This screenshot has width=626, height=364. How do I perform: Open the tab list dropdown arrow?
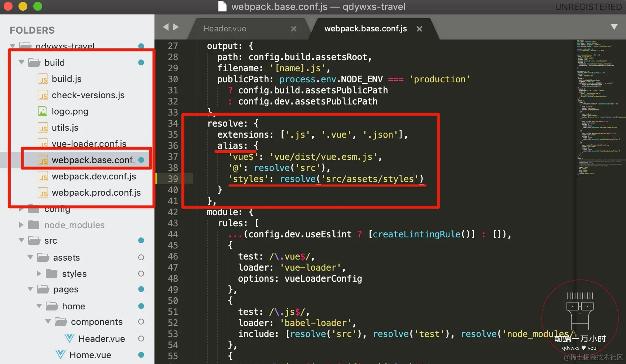(614, 27)
